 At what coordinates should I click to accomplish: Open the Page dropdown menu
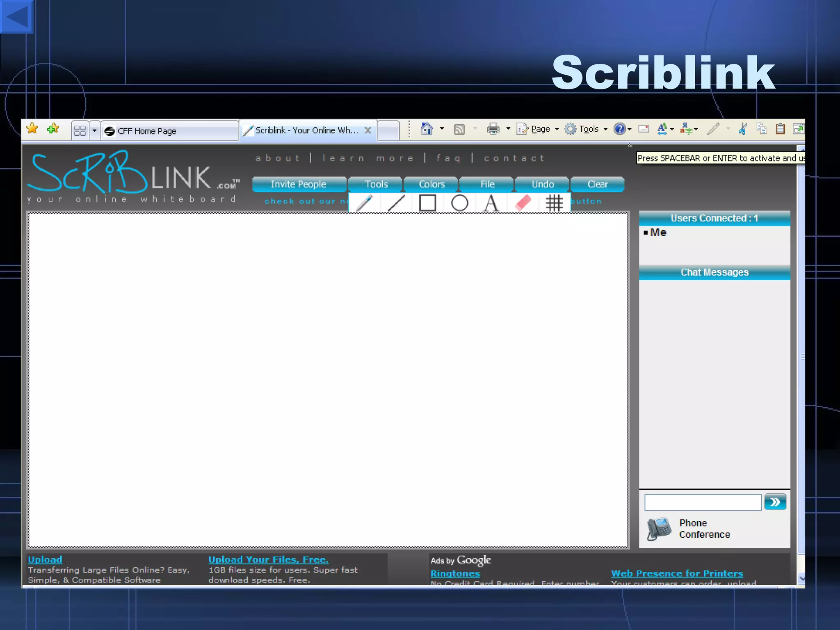click(538, 129)
